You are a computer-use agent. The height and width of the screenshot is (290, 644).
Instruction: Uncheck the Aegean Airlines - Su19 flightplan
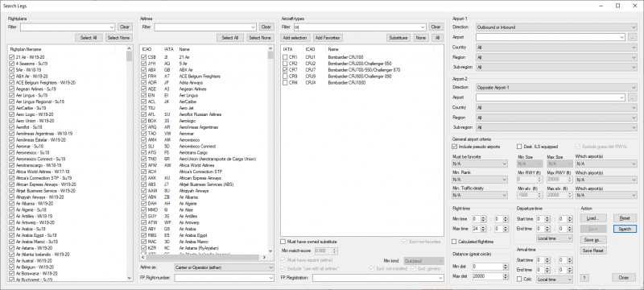pos(11,89)
